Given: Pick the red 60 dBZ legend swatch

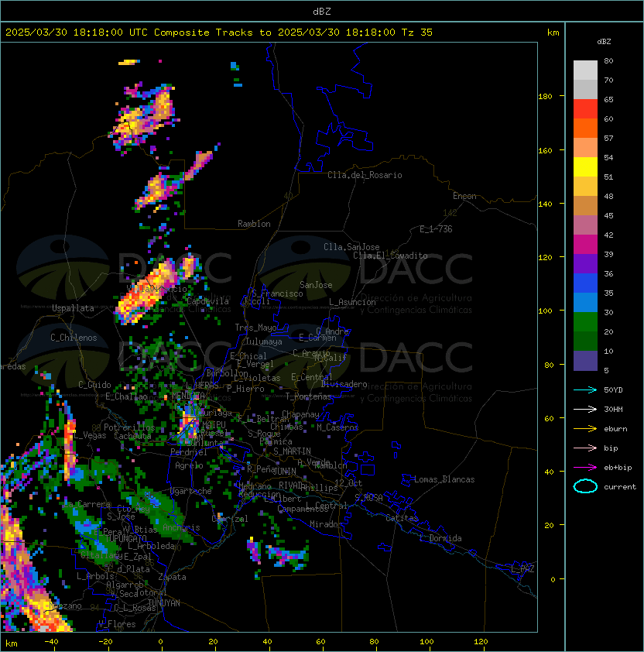Looking at the screenshot, I should pyautogui.click(x=585, y=109).
